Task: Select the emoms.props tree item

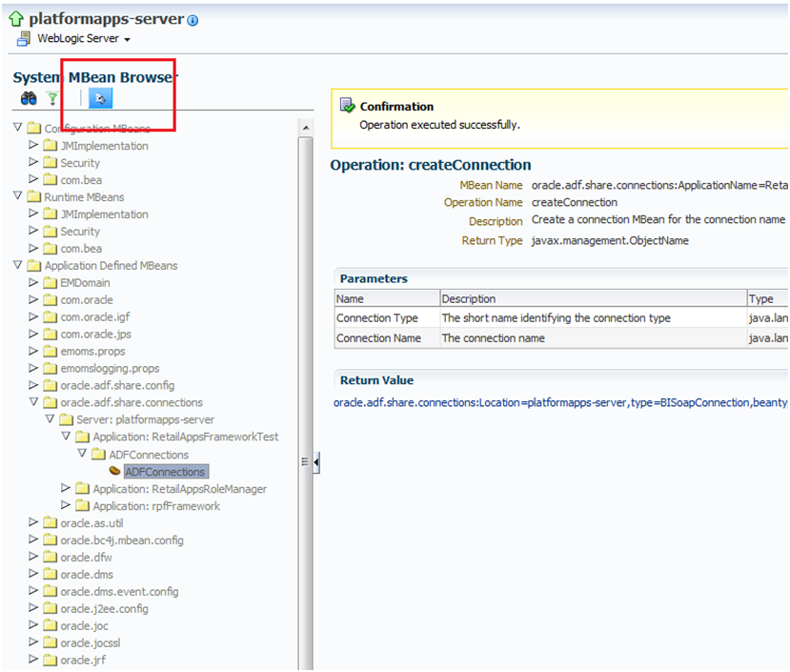Action: (x=92, y=352)
